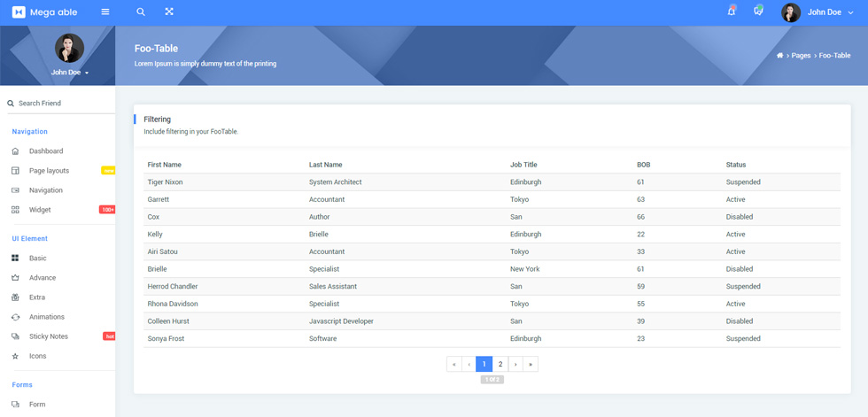Go to breadcrumb home icon
The height and width of the screenshot is (417, 868).
pos(780,55)
